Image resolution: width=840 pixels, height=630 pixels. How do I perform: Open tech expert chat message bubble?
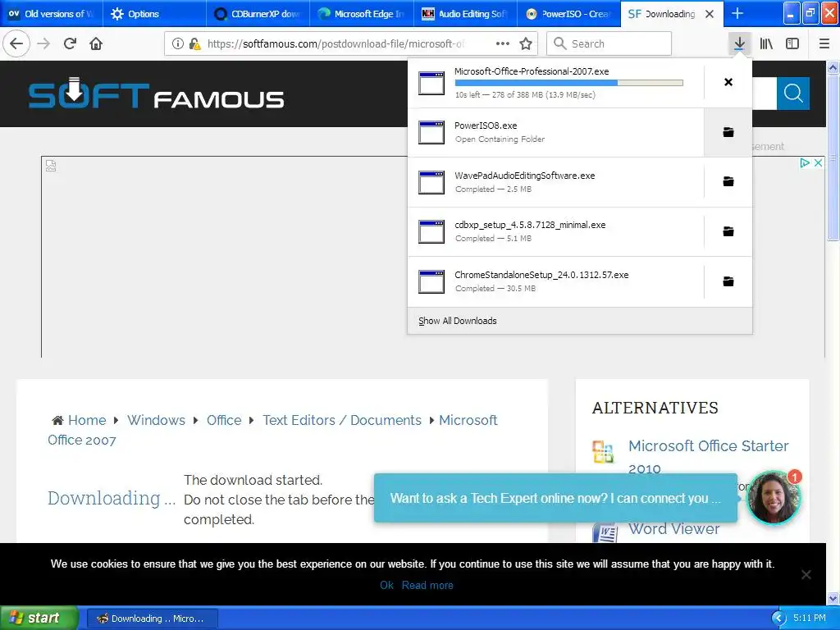(555, 498)
